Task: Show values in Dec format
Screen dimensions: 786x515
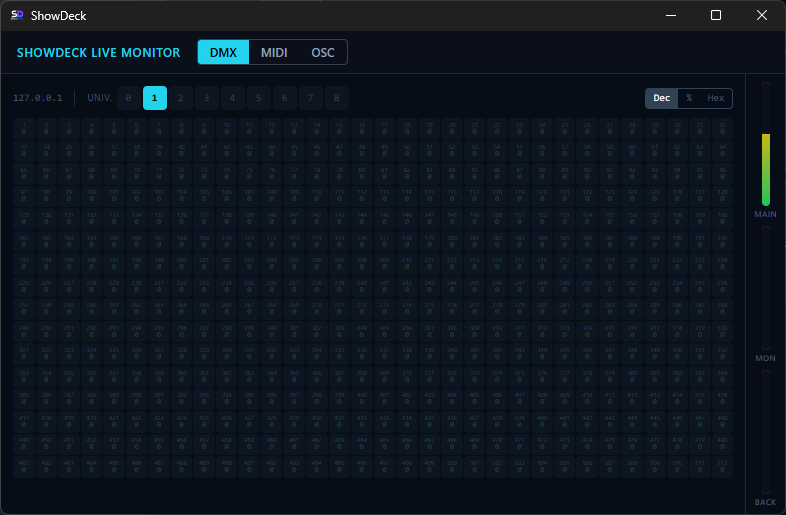Action: click(661, 98)
